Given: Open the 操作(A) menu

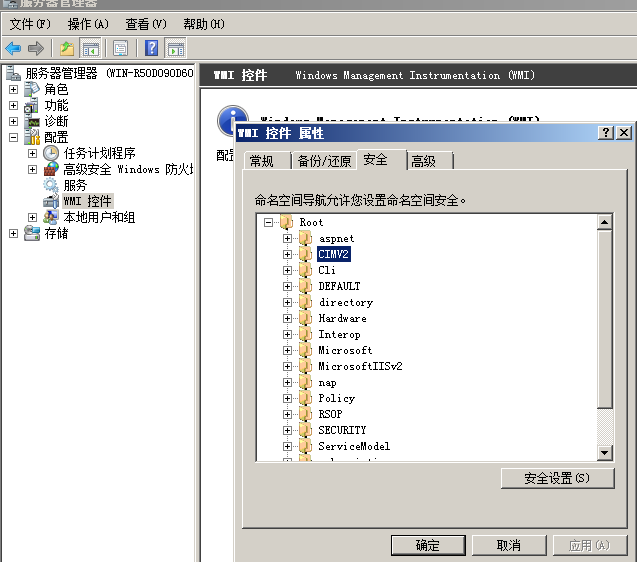Looking at the screenshot, I should (88, 24).
